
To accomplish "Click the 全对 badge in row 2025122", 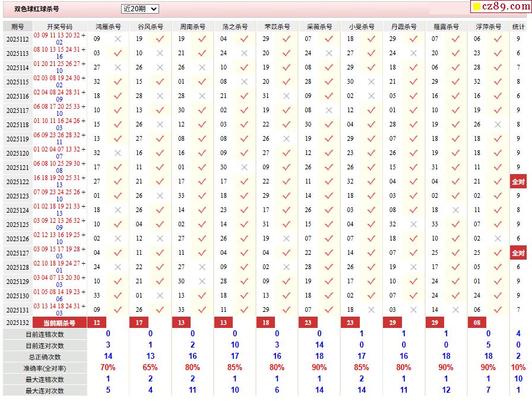I will point(518,182).
